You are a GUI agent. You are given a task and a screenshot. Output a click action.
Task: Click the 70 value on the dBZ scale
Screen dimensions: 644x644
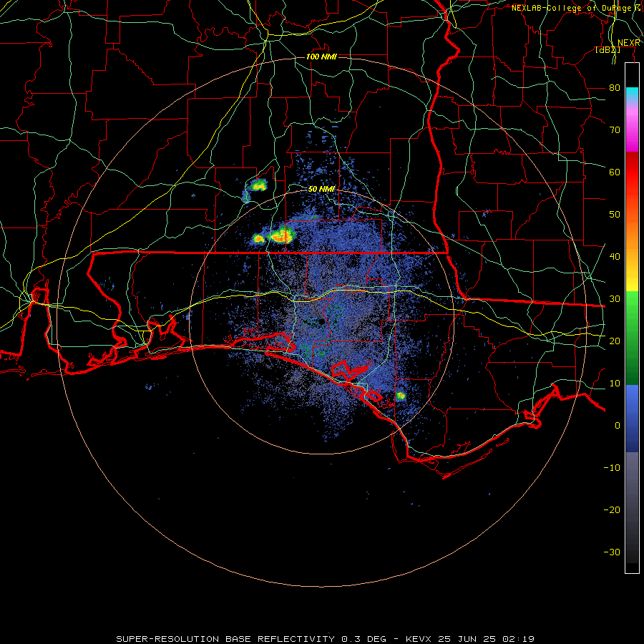point(615,130)
